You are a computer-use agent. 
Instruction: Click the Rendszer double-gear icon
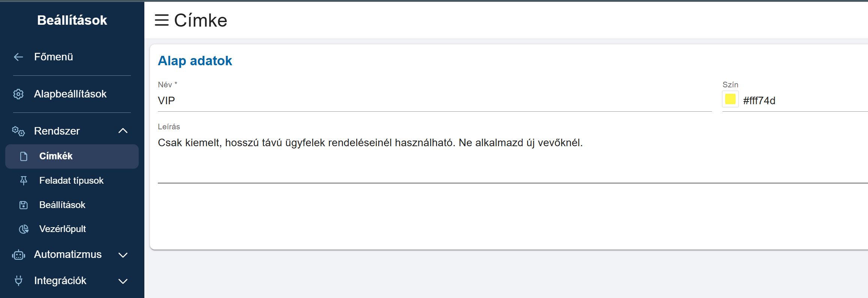pyautogui.click(x=18, y=131)
